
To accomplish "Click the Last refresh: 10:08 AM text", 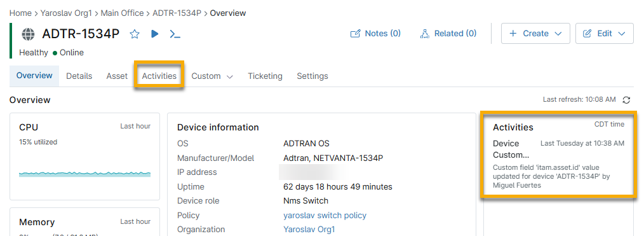I will point(579,99).
